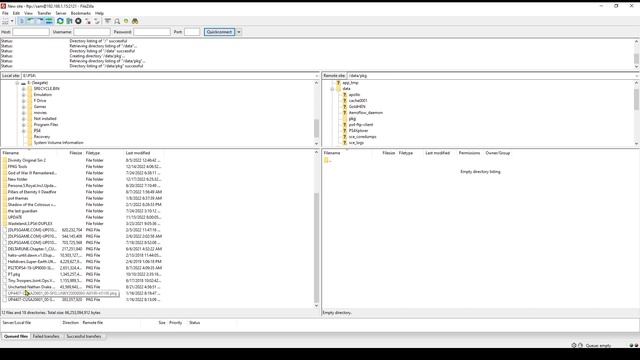Open the binoculars file search icon
Image resolution: width=640 pixels, height=360 pixels.
[x=135, y=21]
